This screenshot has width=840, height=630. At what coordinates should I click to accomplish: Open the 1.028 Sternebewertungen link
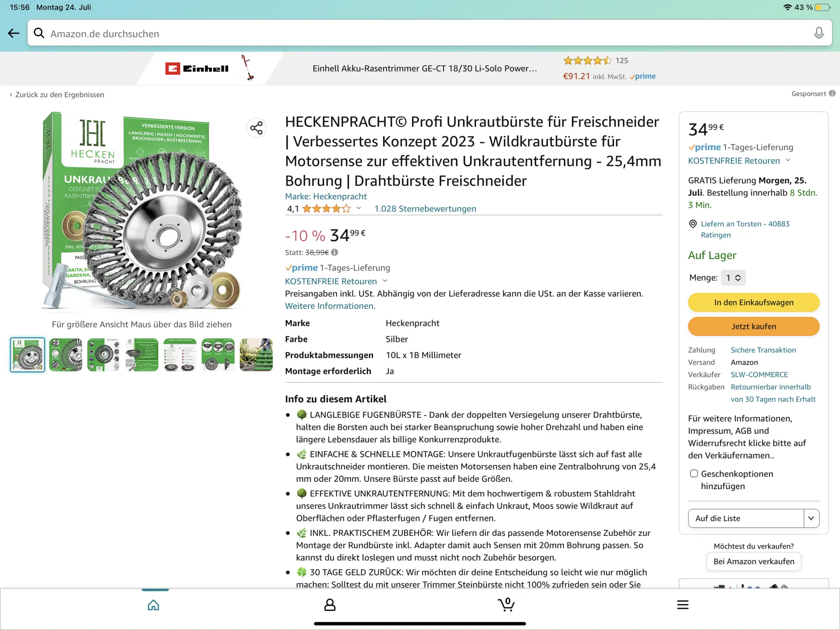(425, 209)
